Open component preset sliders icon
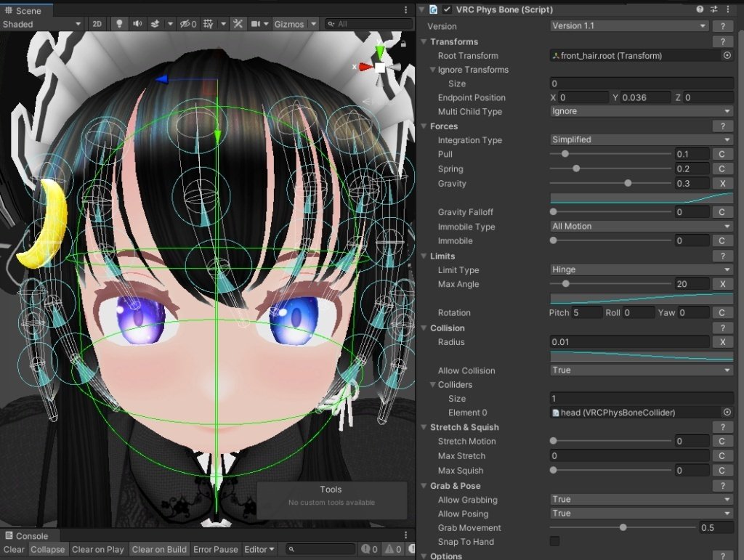The width and height of the screenshot is (744, 560). pyautogui.click(x=713, y=9)
